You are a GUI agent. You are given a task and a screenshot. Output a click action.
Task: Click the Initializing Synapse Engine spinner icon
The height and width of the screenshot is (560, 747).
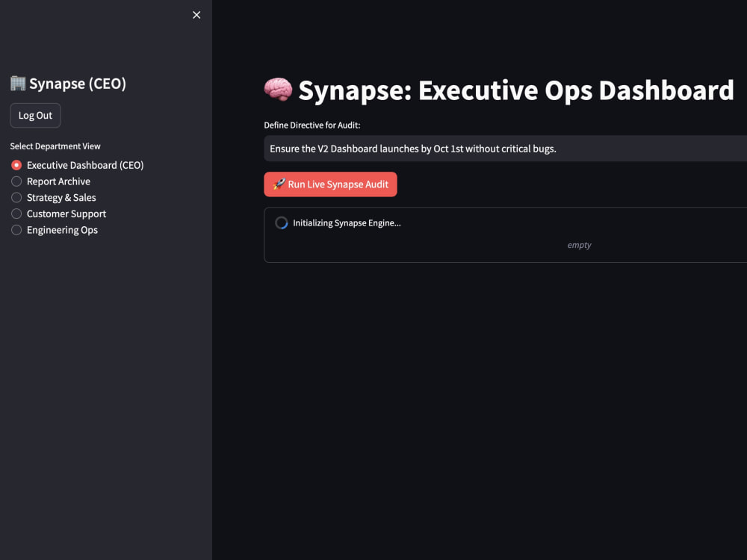click(x=281, y=223)
